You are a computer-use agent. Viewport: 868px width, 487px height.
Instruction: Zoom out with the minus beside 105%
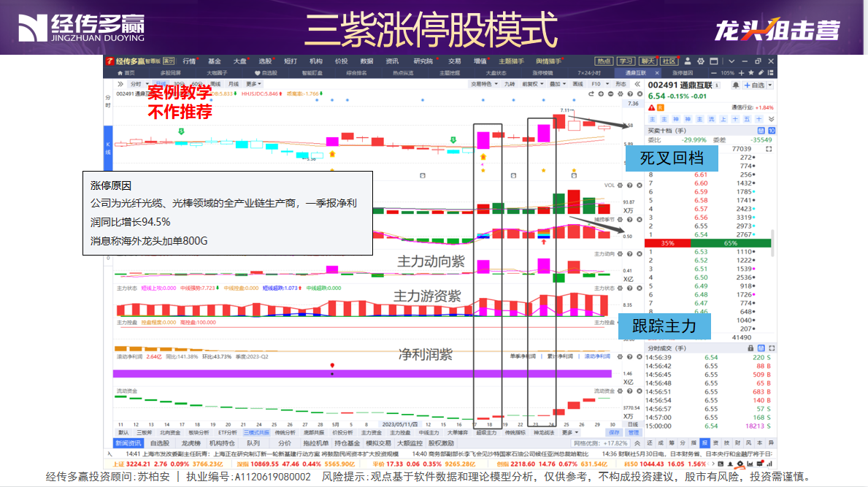coord(713,73)
